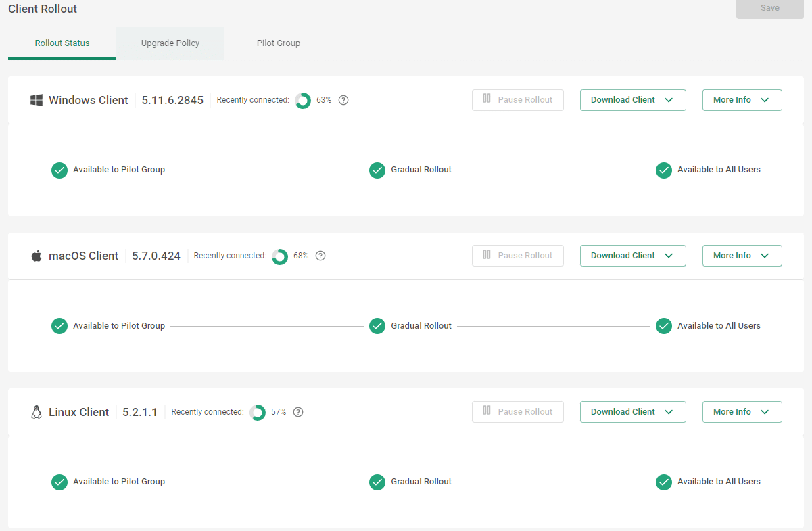Click Pause Rollout for Linux Client
The width and height of the screenshot is (812, 531).
pos(518,412)
